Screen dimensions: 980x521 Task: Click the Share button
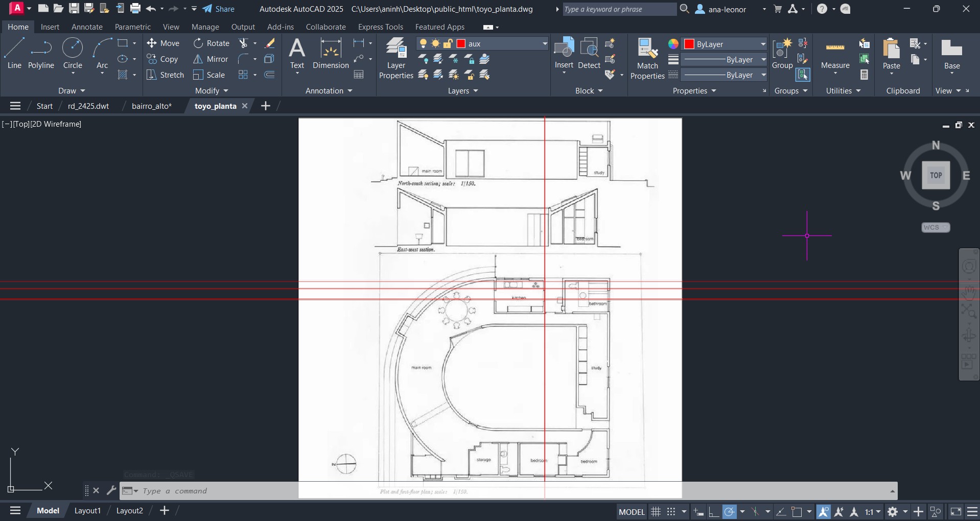point(219,9)
